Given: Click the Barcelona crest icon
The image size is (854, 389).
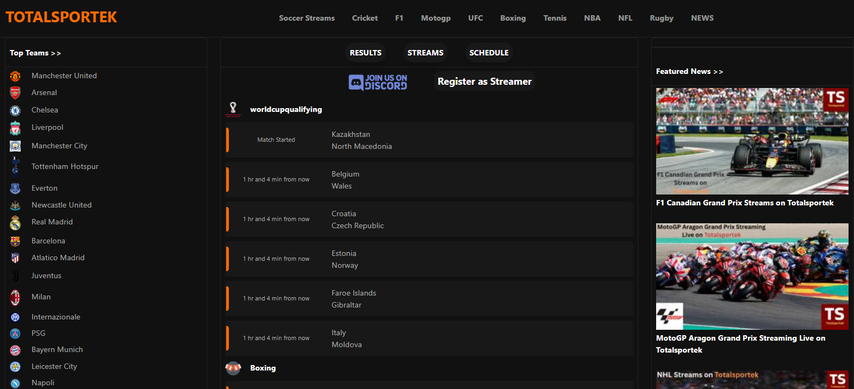Looking at the screenshot, I should [15, 241].
